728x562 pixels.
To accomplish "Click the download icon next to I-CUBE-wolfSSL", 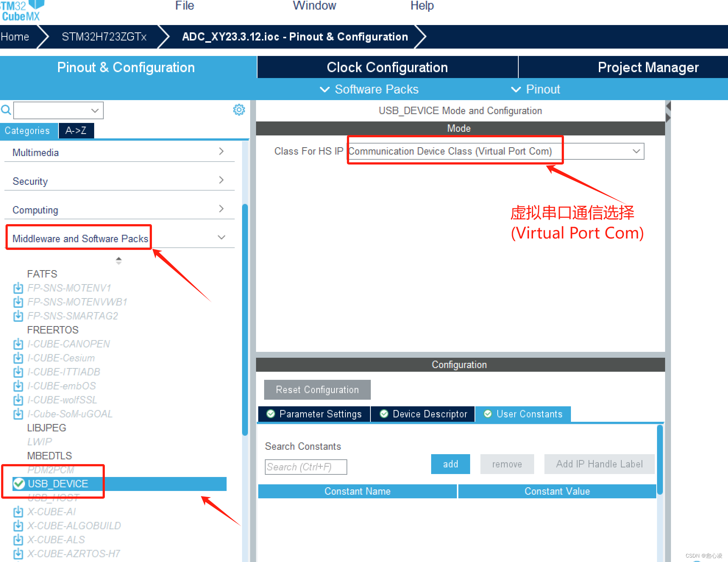I will 18,400.
